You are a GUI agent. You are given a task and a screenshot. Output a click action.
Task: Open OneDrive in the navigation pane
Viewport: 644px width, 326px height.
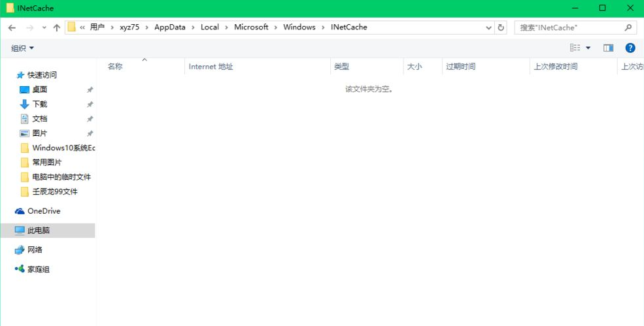[x=43, y=211]
